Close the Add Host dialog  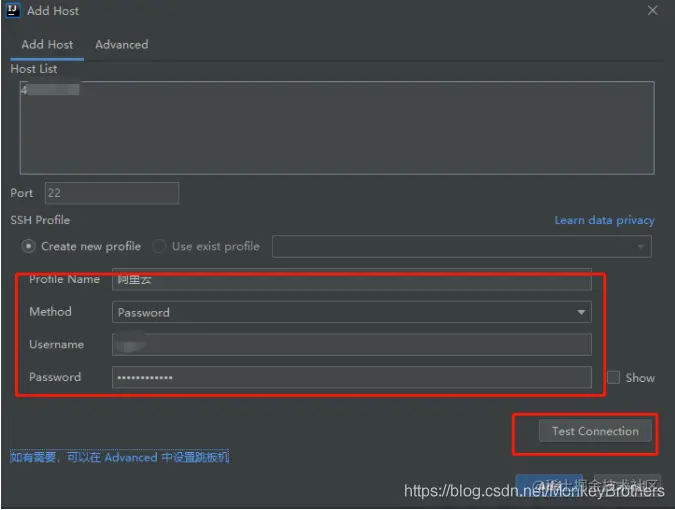(x=653, y=10)
